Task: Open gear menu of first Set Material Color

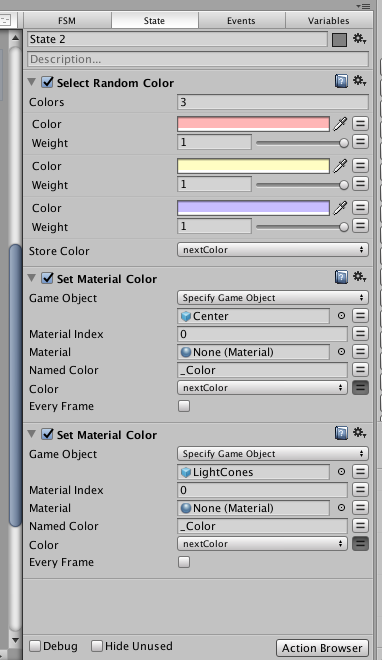Action: pyautogui.click(x=359, y=277)
